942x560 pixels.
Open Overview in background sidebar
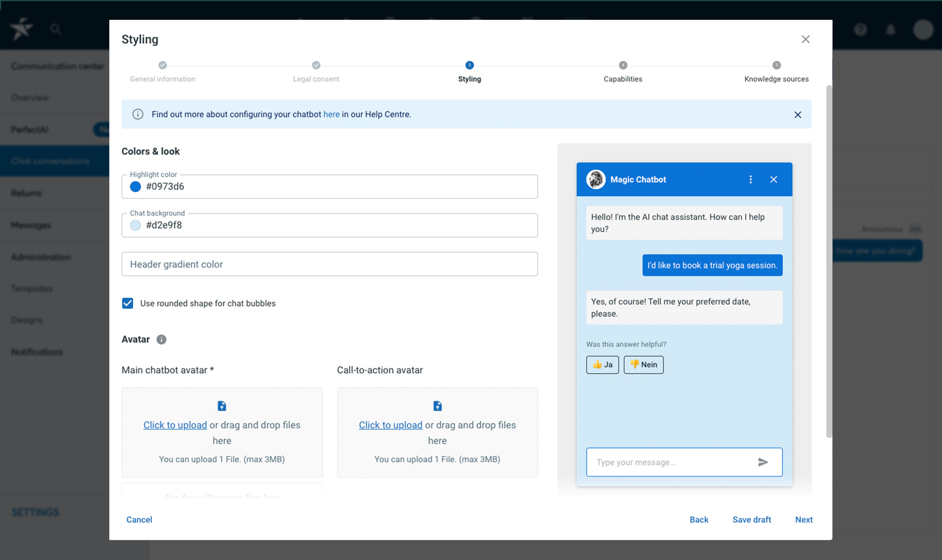pos(30,97)
